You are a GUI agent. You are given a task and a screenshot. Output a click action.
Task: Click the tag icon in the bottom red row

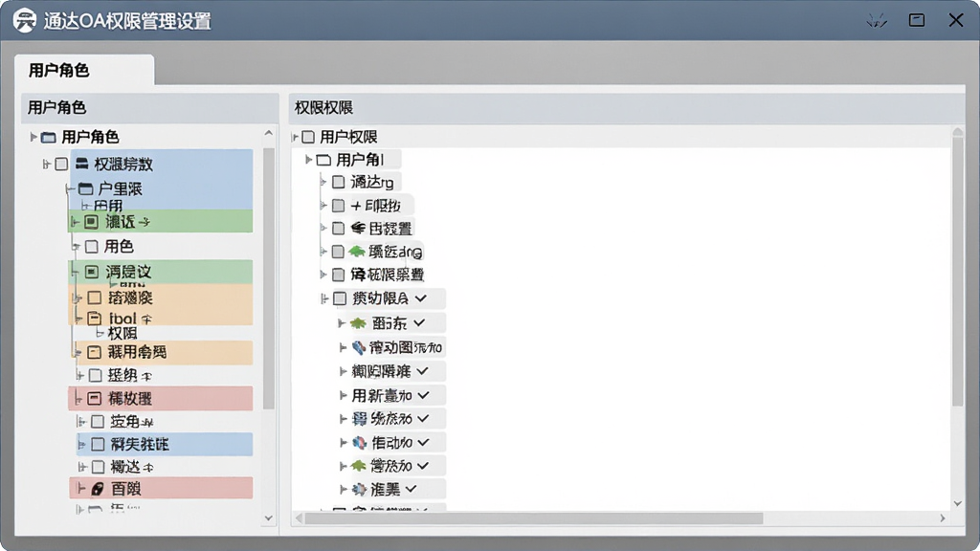tap(98, 489)
